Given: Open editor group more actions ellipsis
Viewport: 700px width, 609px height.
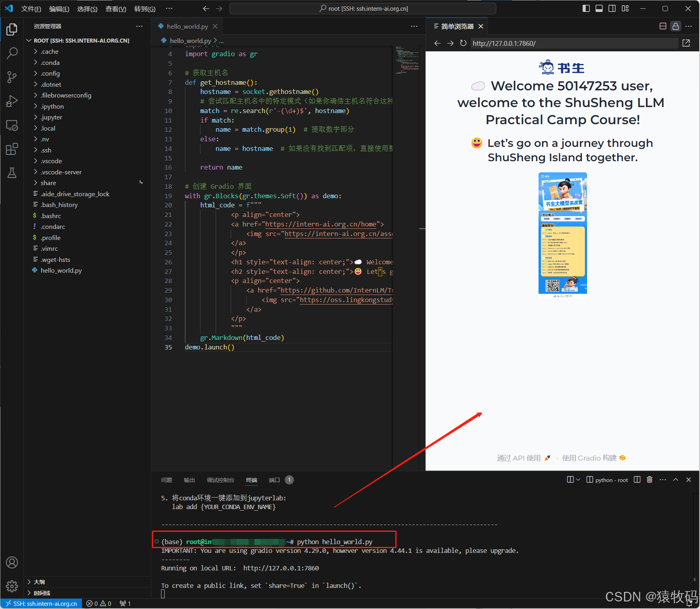Looking at the screenshot, I should click(414, 26).
